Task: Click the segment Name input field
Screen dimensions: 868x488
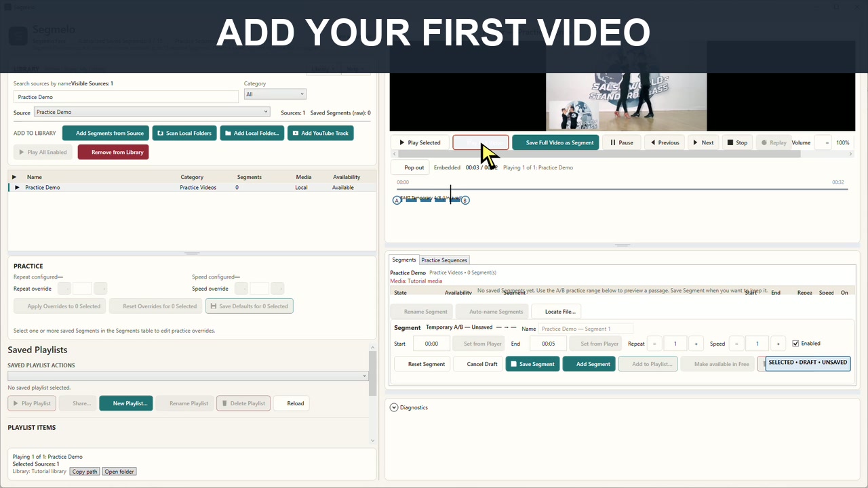Action: [x=586, y=329]
